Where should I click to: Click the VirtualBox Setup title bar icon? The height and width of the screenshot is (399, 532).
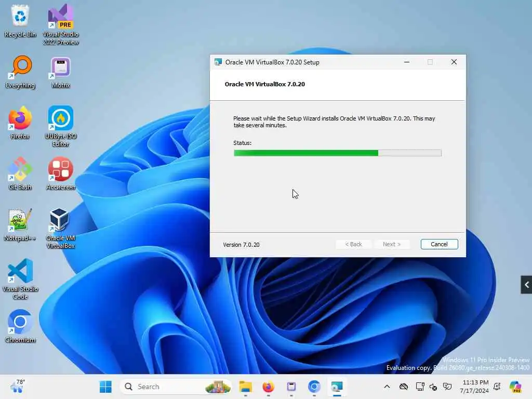(218, 62)
